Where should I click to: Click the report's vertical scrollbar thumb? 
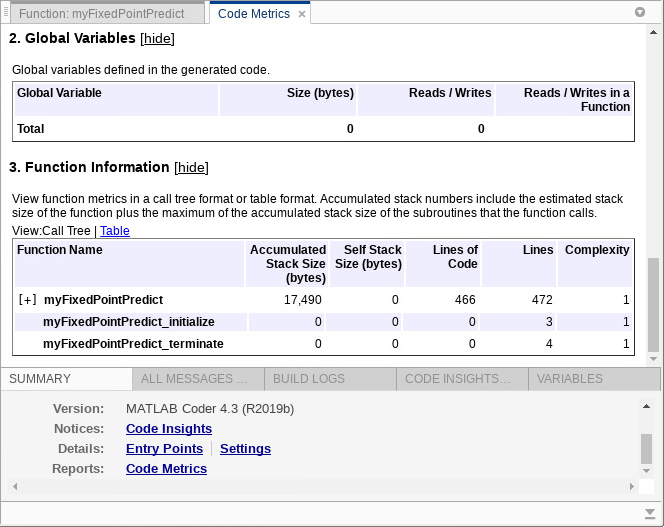coord(654,305)
